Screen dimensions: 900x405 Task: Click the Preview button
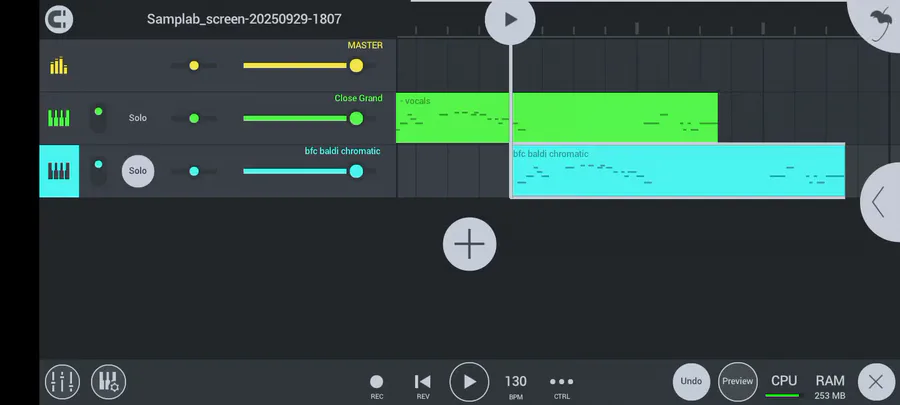point(738,381)
